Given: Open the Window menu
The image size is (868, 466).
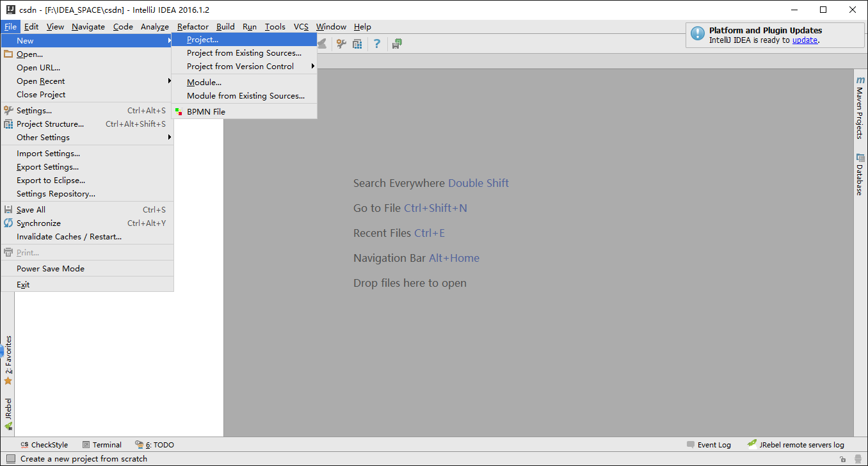Looking at the screenshot, I should coord(331,27).
